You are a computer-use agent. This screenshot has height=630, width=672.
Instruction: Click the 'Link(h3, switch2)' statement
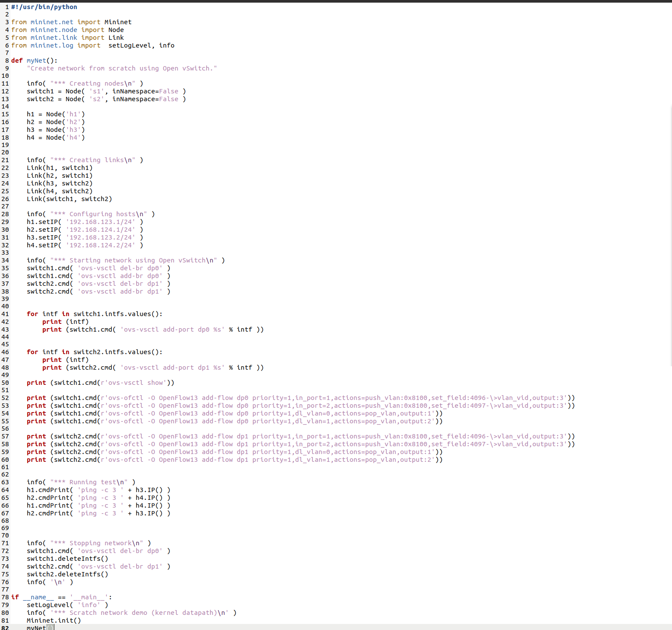60,183
